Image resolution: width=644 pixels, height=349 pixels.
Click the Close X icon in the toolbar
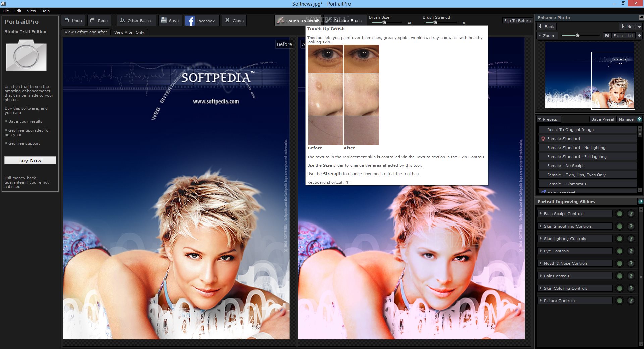pyautogui.click(x=227, y=20)
